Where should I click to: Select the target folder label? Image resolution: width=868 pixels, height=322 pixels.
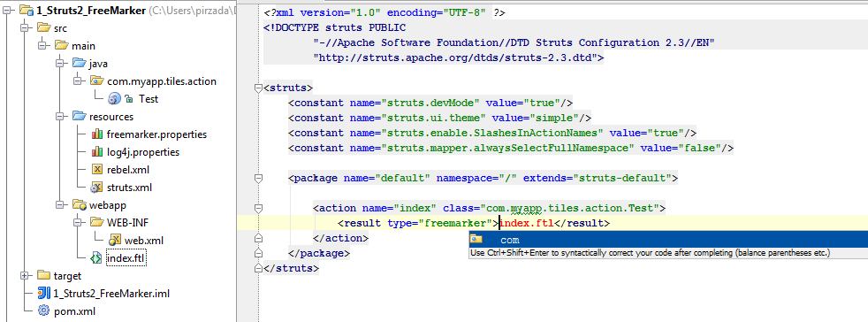tap(67, 276)
